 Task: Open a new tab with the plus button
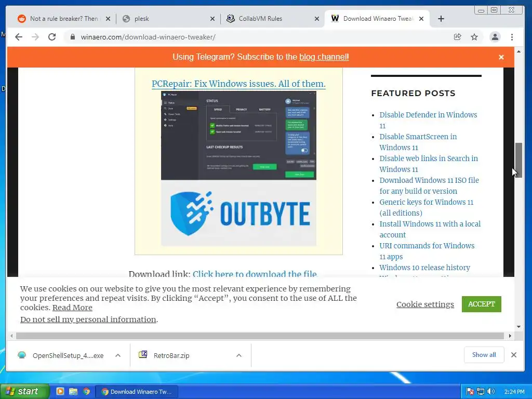[441, 19]
